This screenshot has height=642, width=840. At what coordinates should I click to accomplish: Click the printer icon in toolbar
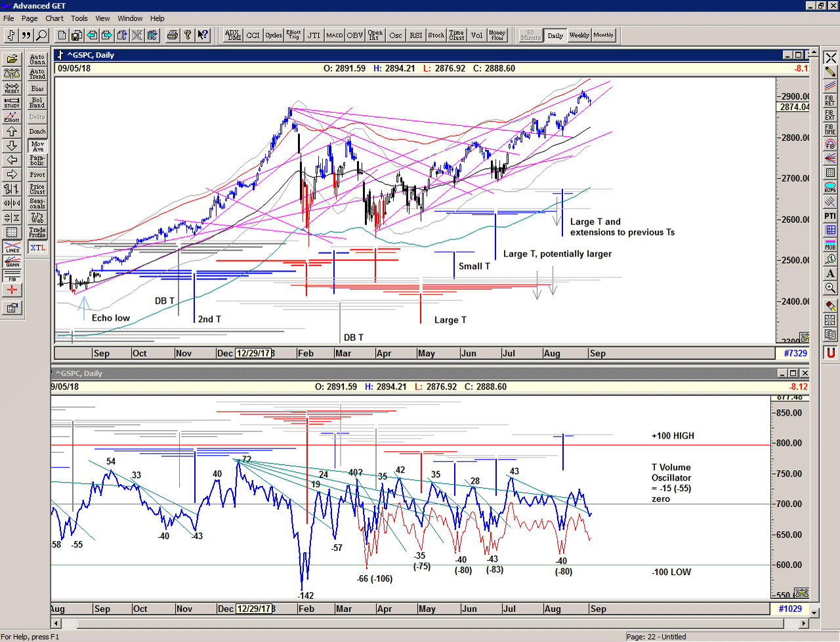(x=172, y=35)
